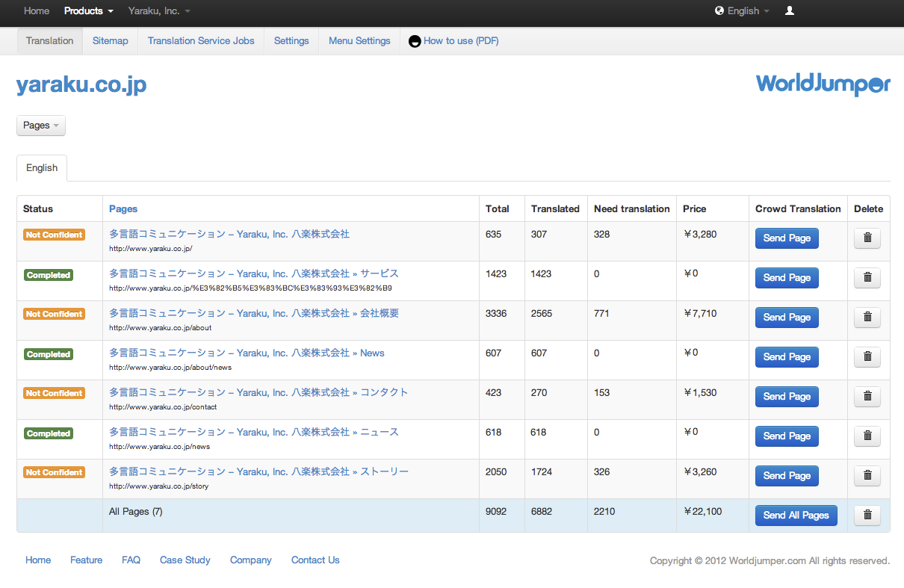Open the Settings tab

[x=291, y=41]
